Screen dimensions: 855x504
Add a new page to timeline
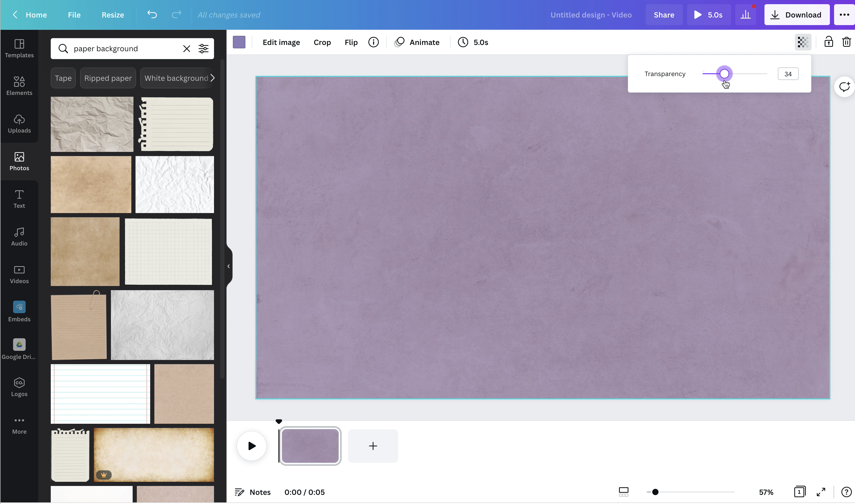click(x=373, y=446)
